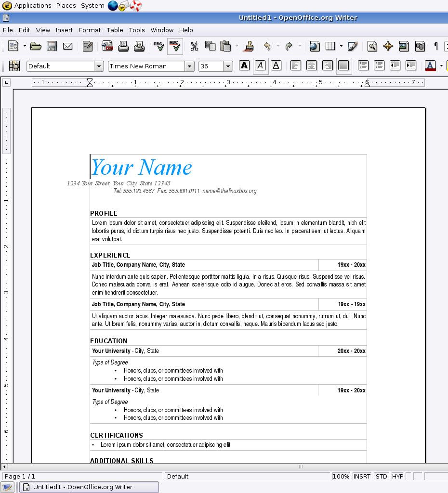Click the Edit File icon
The image size is (448, 493).
coord(88,47)
